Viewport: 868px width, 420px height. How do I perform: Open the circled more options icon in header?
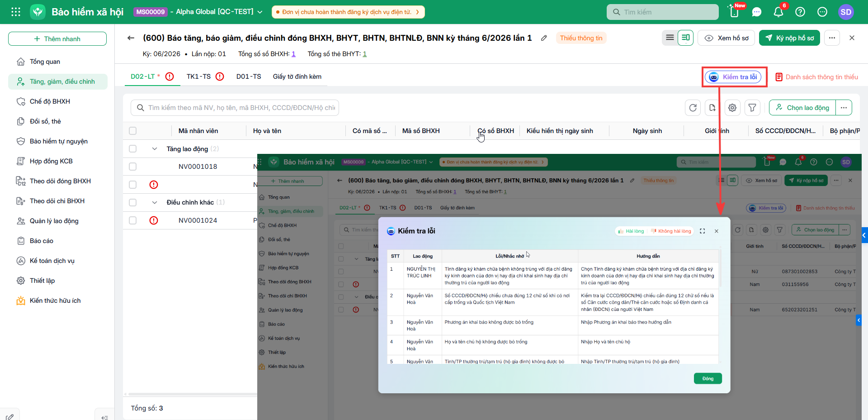(822, 12)
